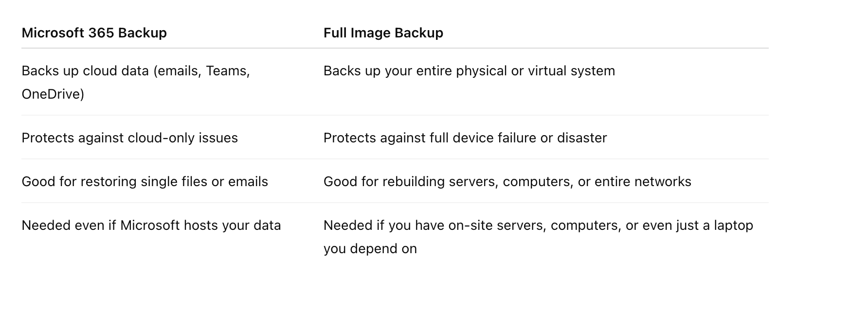Click the 'OneDrive)' text line
868x311 pixels.
pyautogui.click(x=53, y=94)
